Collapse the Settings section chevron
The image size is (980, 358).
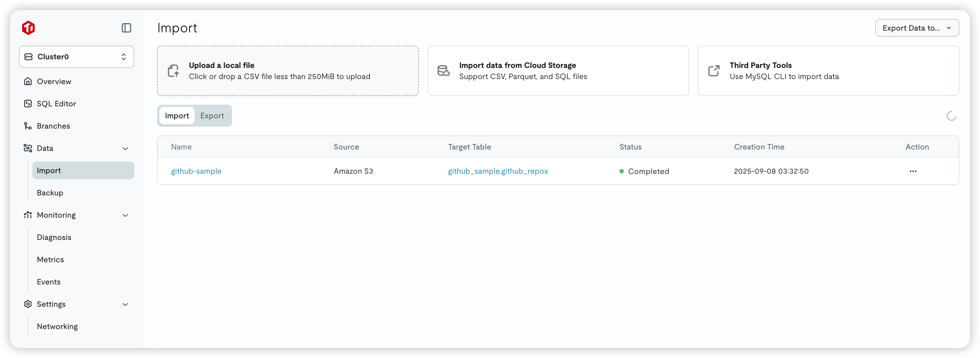tap(125, 305)
